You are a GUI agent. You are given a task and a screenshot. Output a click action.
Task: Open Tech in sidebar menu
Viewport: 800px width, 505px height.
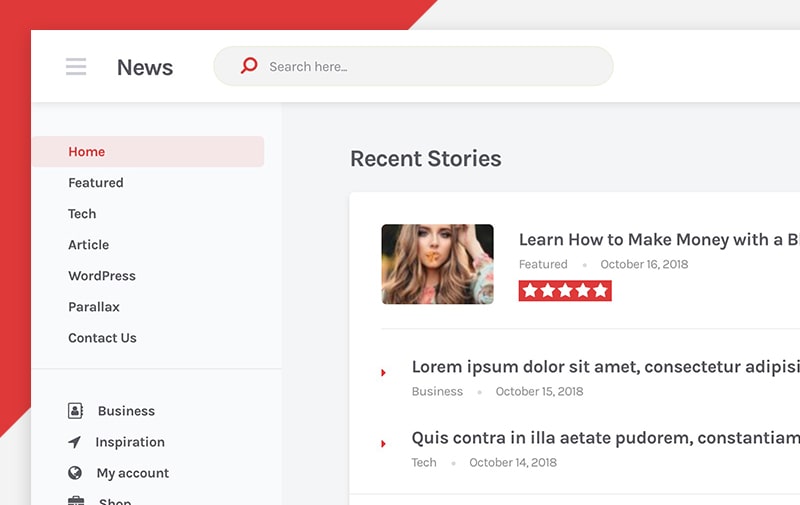pyautogui.click(x=82, y=214)
